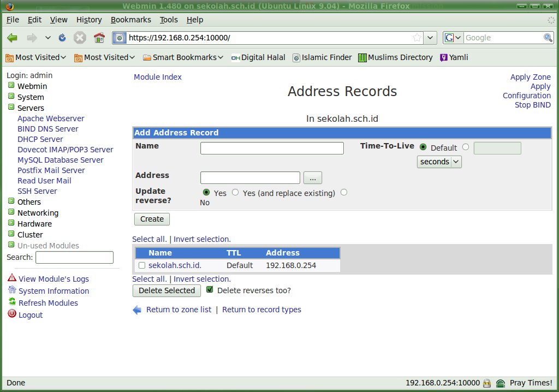The height and width of the screenshot is (392, 559).
Task: Click the Firefox Reload page icon
Action: (x=62, y=38)
